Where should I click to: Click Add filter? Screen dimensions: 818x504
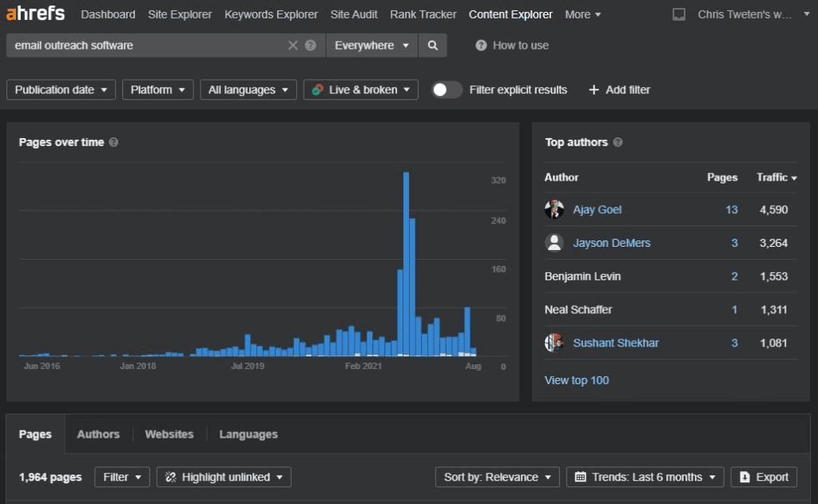click(619, 89)
